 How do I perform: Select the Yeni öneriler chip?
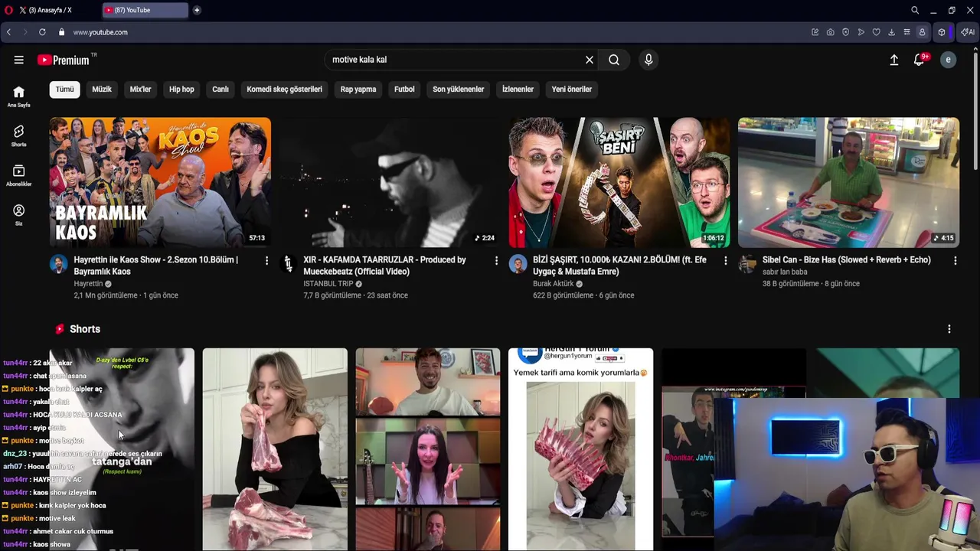click(571, 89)
